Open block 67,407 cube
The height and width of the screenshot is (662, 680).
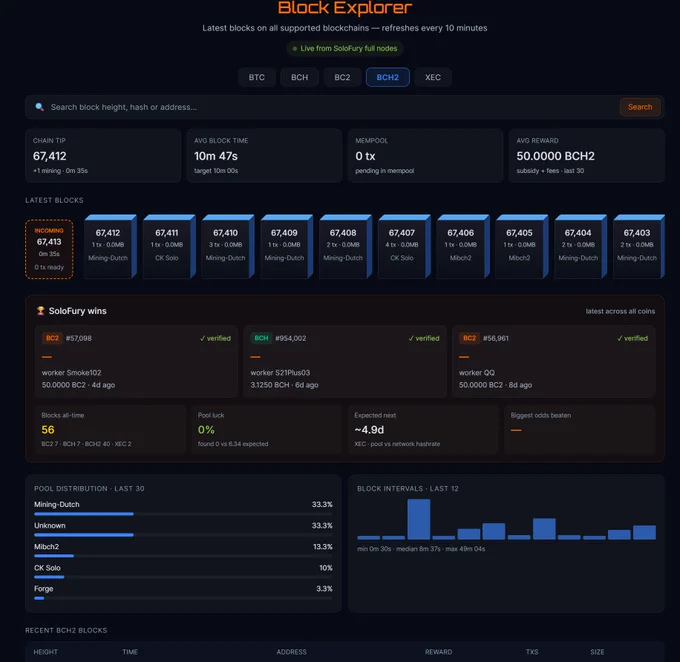[x=404, y=246]
